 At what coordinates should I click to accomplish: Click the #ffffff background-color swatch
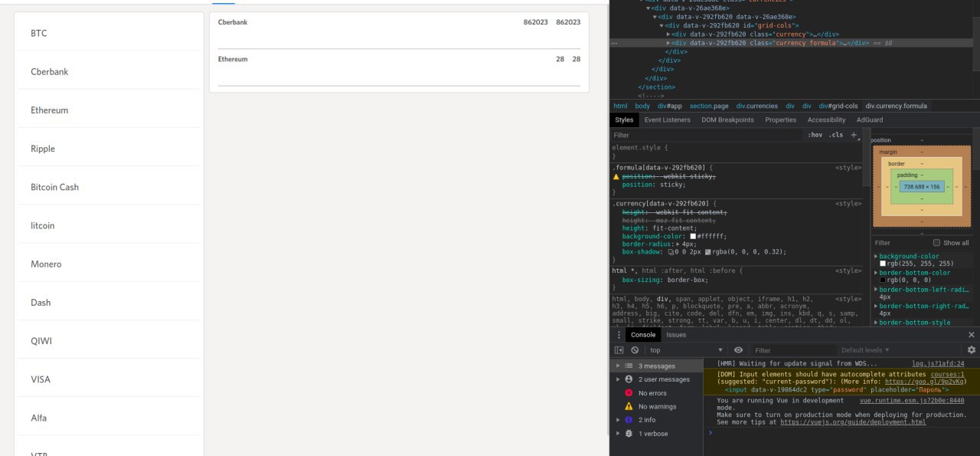(x=694, y=236)
